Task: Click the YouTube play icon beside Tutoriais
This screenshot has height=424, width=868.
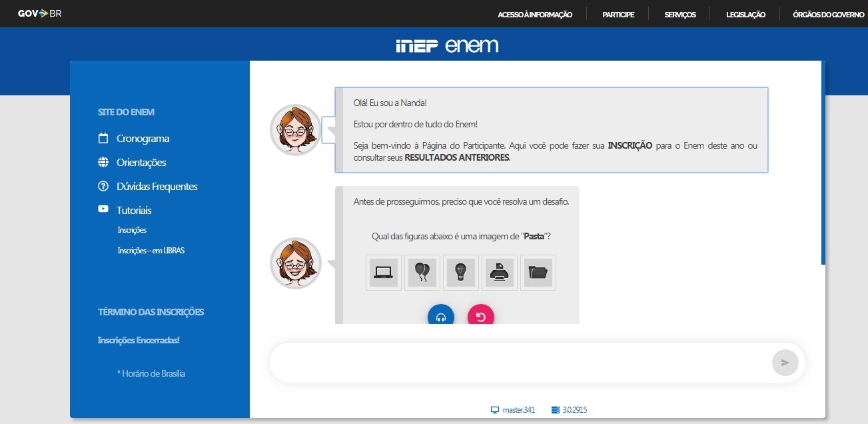Action: (103, 209)
